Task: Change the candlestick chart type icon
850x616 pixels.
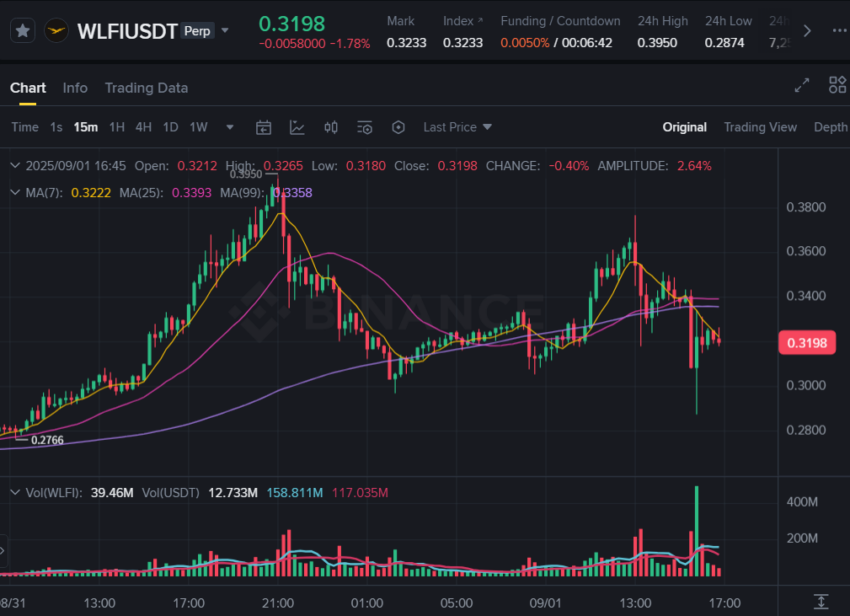Action: 331,127
